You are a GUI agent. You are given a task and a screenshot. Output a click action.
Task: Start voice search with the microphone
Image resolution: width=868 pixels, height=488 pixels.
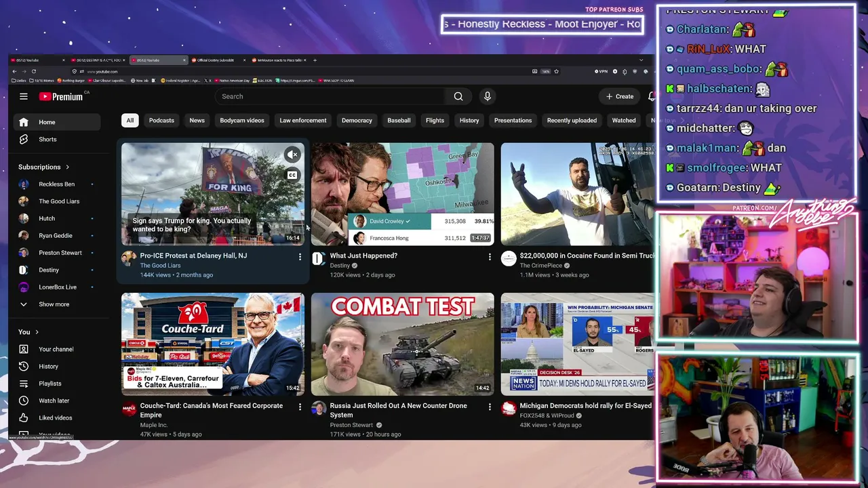[487, 96]
